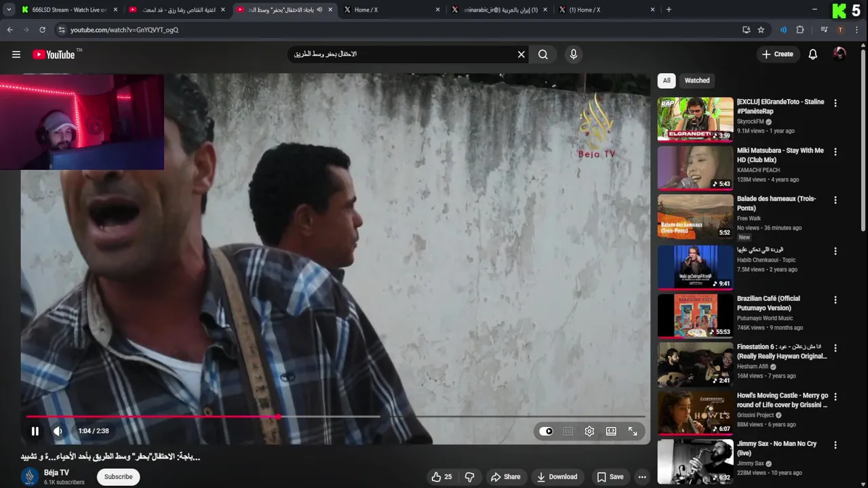Select the All filter chip
Viewport: 868px width, 488px height.
pyautogui.click(x=667, y=81)
